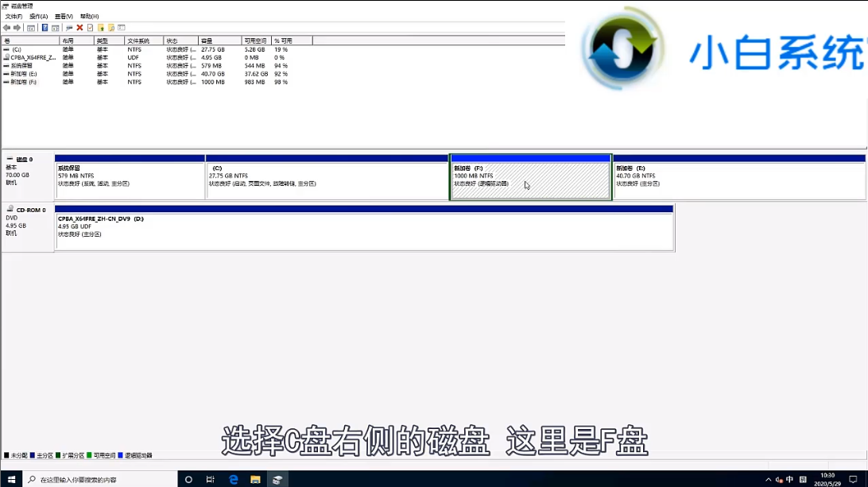Viewport: 868px width, 487px height.
Task: Toggle the action pane toolbar icon
Action: (x=56, y=28)
